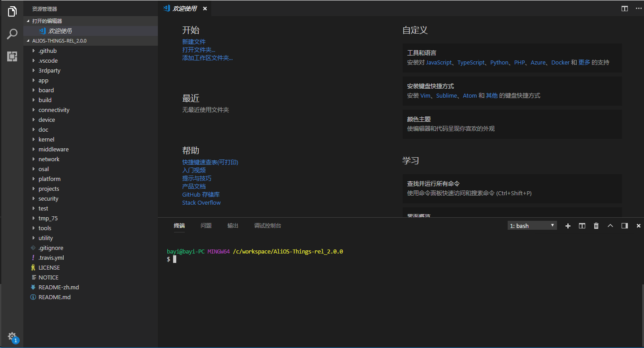
Task: Kill the terminal with trash icon
Action: 596,226
